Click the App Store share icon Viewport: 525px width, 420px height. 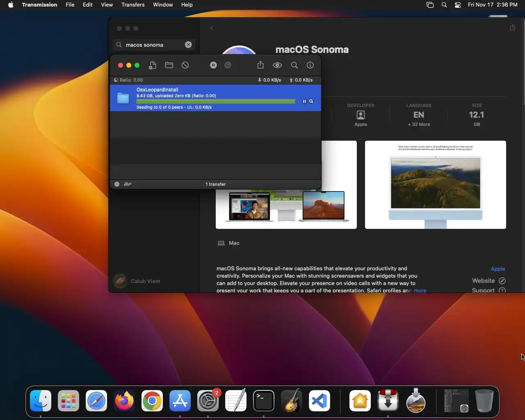click(512, 27)
